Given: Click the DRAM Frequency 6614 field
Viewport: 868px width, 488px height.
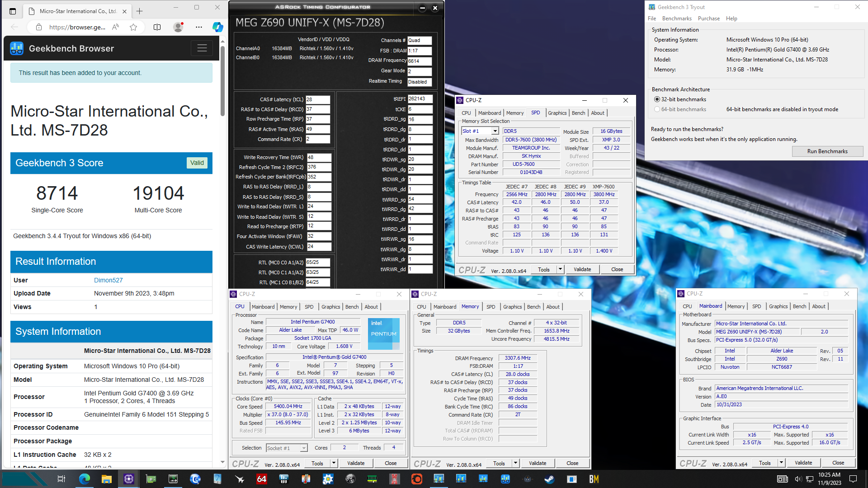Looking at the screenshot, I should [420, 61].
